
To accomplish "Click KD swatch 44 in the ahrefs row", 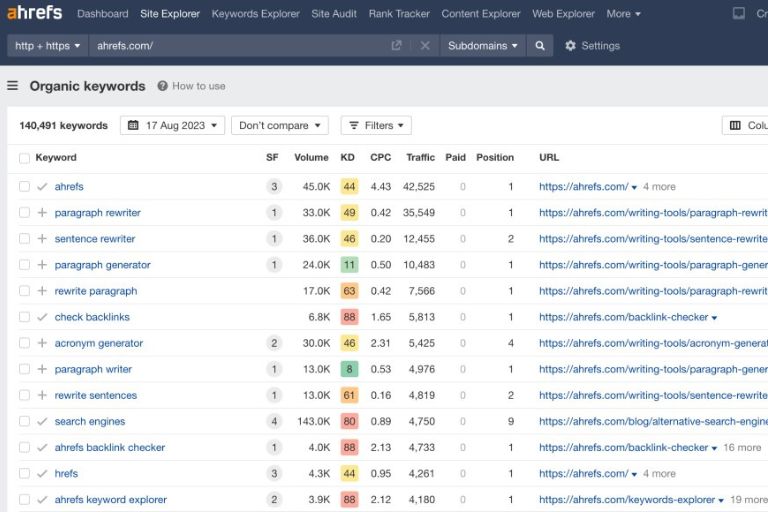I will tap(349, 187).
